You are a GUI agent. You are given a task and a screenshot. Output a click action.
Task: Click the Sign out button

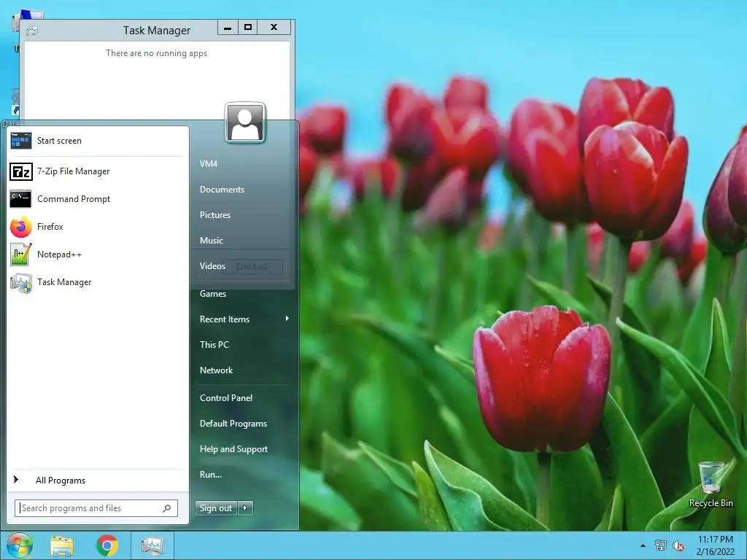pyautogui.click(x=216, y=508)
